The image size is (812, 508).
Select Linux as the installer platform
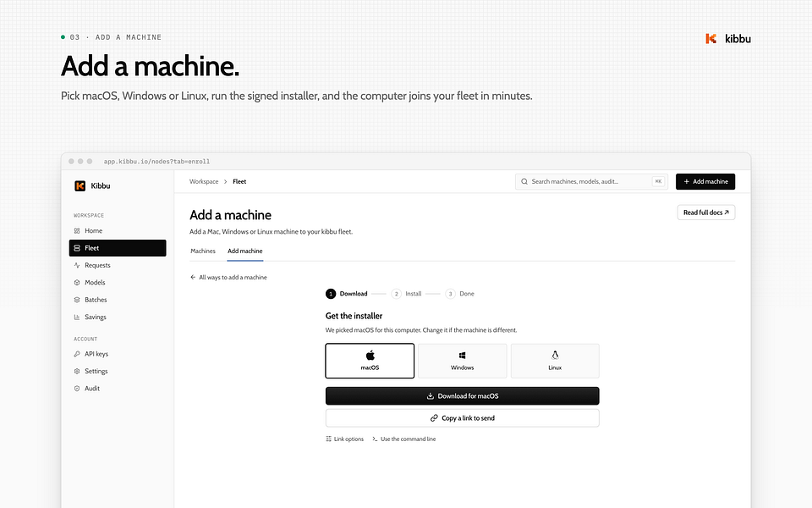555,361
